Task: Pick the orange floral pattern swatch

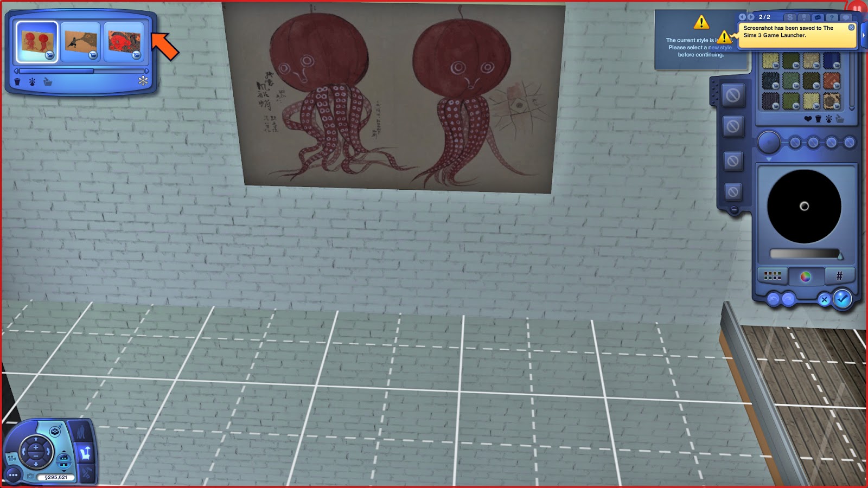Action: 832,80
